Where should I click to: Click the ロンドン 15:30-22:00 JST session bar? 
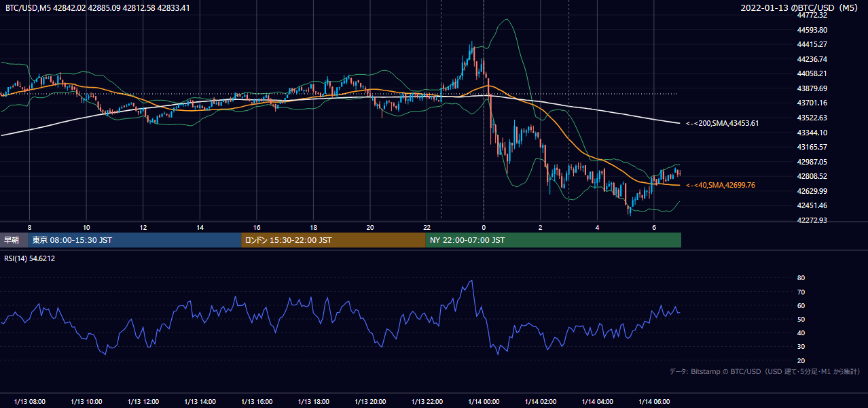coord(333,240)
